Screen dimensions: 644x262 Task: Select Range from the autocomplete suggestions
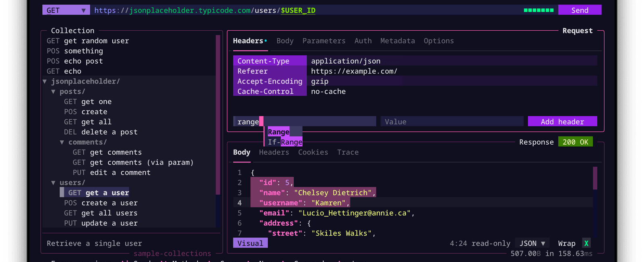click(x=279, y=132)
